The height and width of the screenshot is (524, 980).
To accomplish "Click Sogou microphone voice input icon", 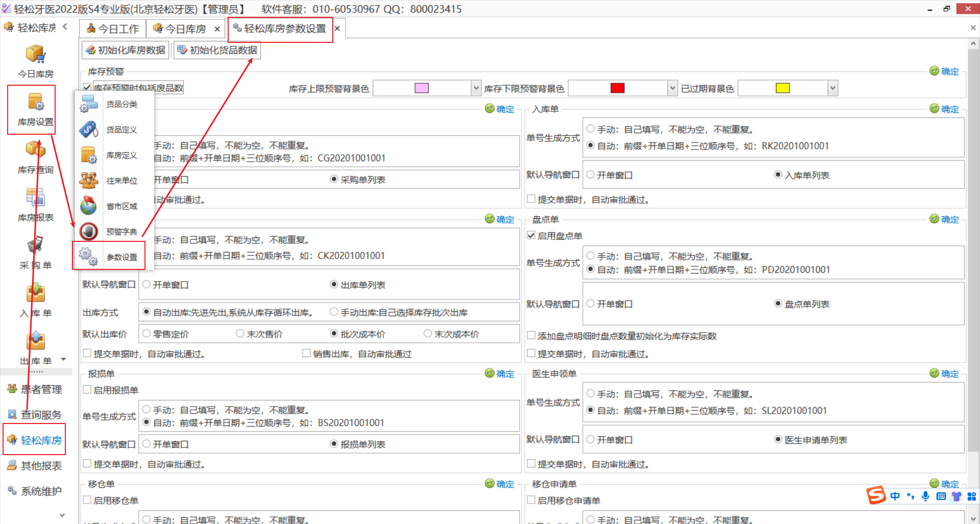I will point(925,496).
